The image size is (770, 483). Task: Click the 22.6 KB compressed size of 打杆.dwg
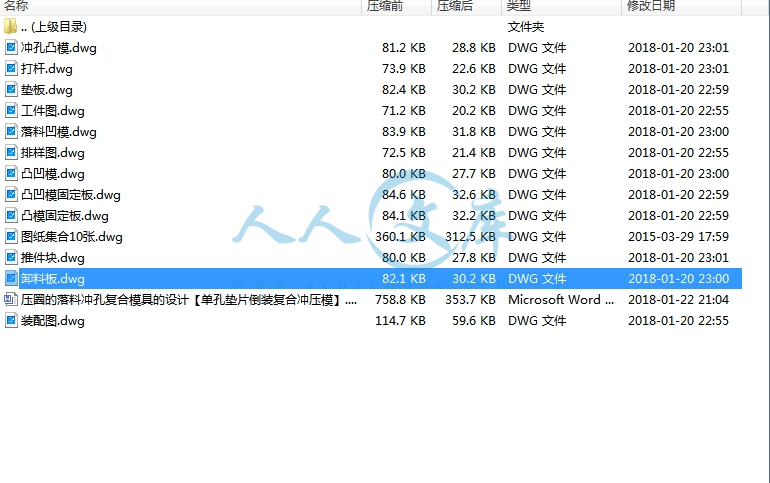[x=474, y=69]
